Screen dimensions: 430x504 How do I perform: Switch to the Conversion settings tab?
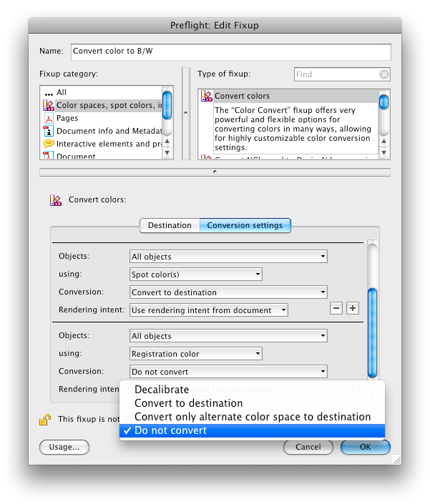(x=245, y=225)
